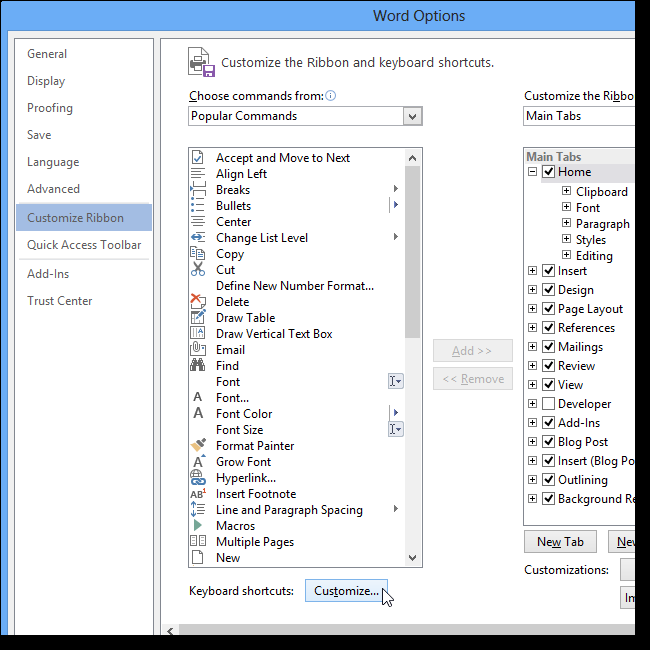This screenshot has height=650, width=650.
Task: Click the Macros play icon
Action: coord(198,526)
